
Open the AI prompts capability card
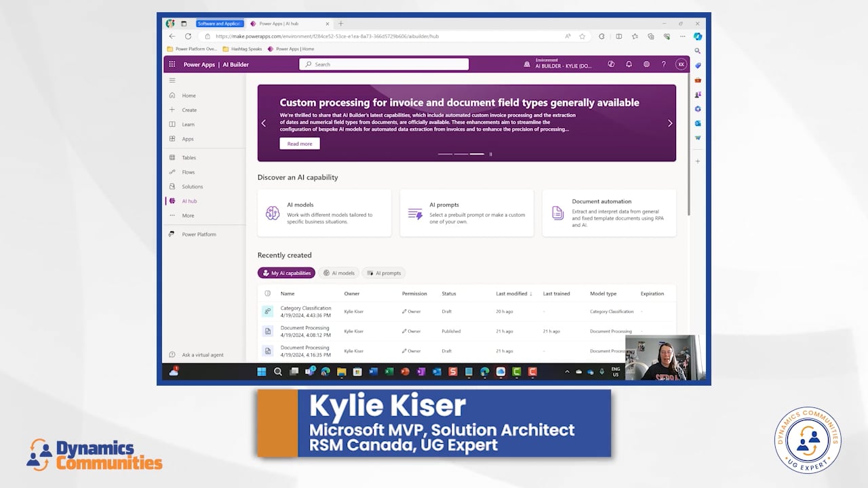[x=467, y=213]
